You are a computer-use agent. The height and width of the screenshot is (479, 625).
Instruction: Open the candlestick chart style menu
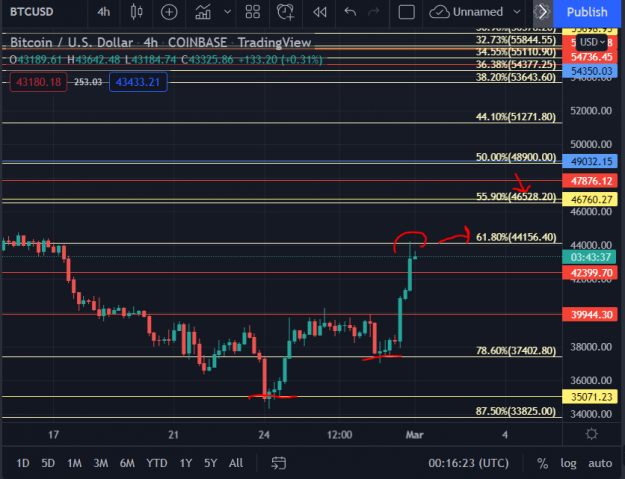click(136, 12)
